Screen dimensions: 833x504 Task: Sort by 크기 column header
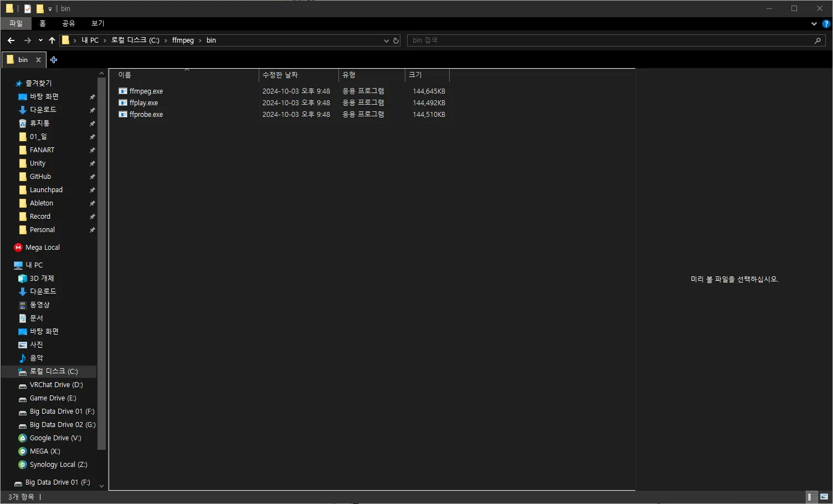pyautogui.click(x=427, y=75)
